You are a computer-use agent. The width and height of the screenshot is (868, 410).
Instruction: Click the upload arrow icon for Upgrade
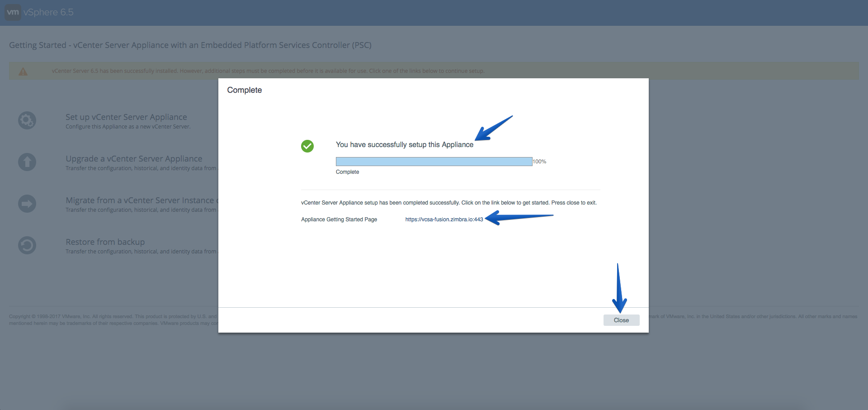point(27,162)
